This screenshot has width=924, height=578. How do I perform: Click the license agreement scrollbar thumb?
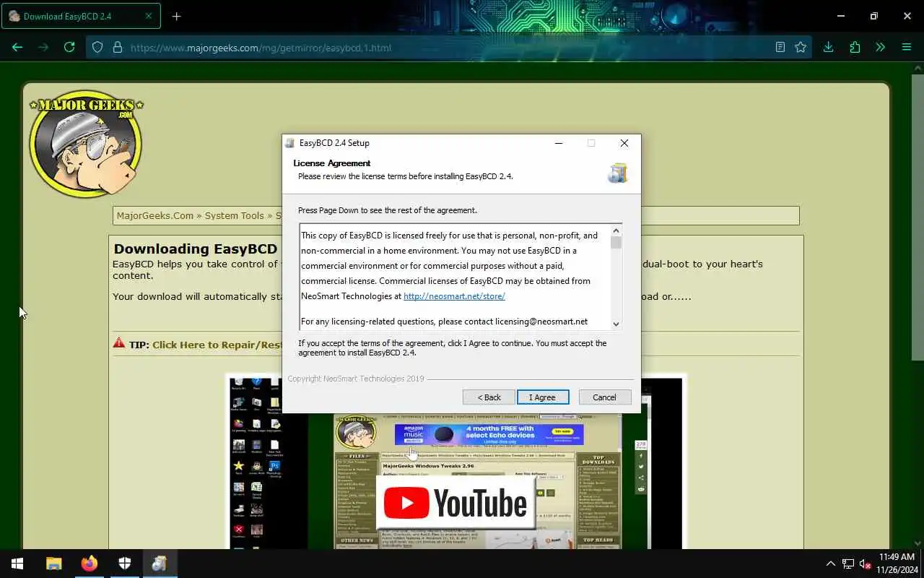pyautogui.click(x=616, y=243)
